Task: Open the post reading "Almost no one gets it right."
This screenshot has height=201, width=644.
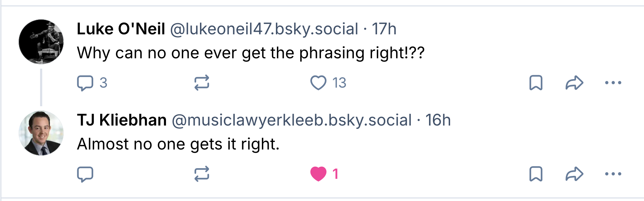Action: click(178, 144)
